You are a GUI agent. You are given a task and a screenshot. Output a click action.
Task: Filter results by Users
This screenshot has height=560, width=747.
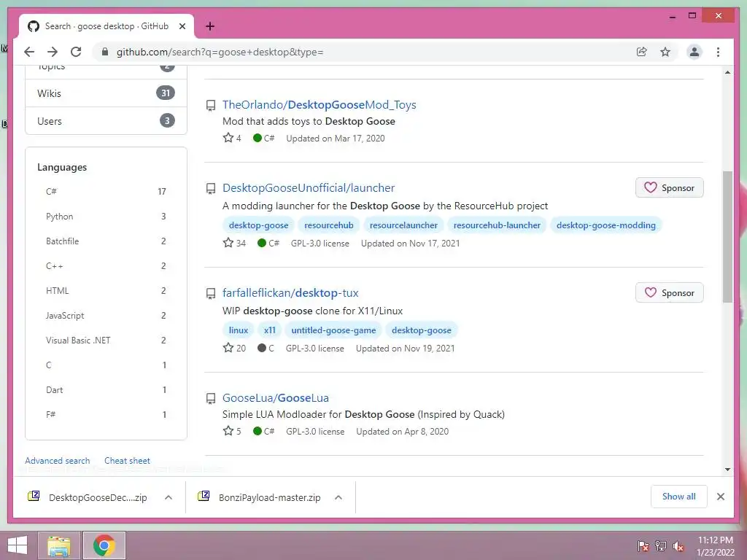(x=106, y=121)
